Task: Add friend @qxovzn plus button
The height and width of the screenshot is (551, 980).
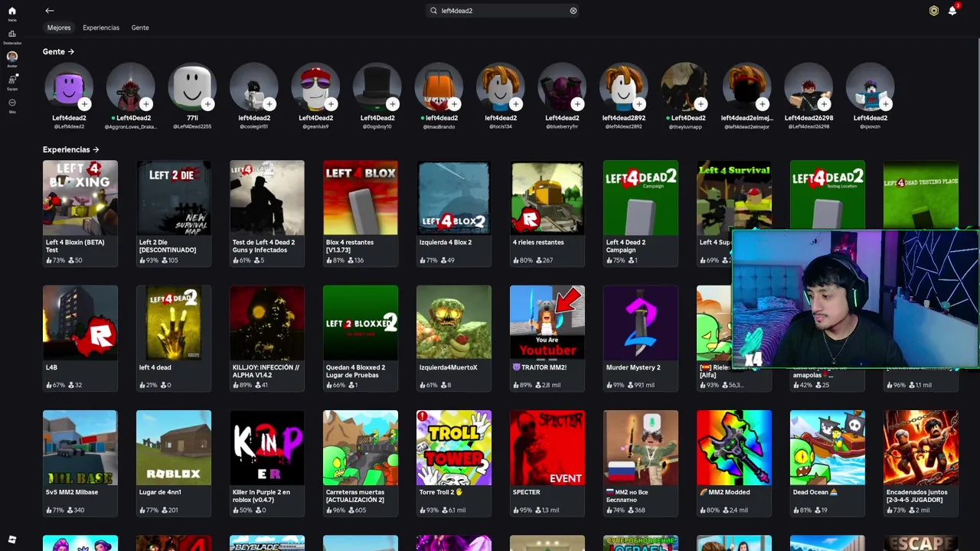Action: coord(885,104)
